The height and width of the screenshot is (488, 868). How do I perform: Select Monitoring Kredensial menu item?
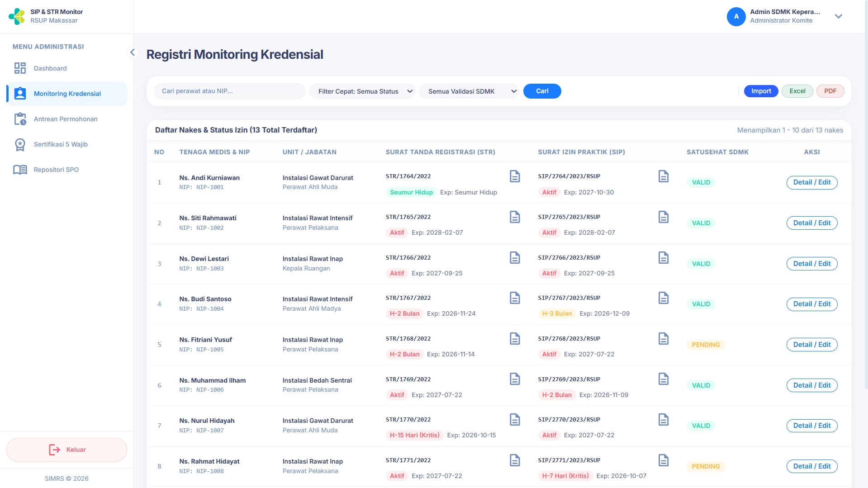click(67, 94)
